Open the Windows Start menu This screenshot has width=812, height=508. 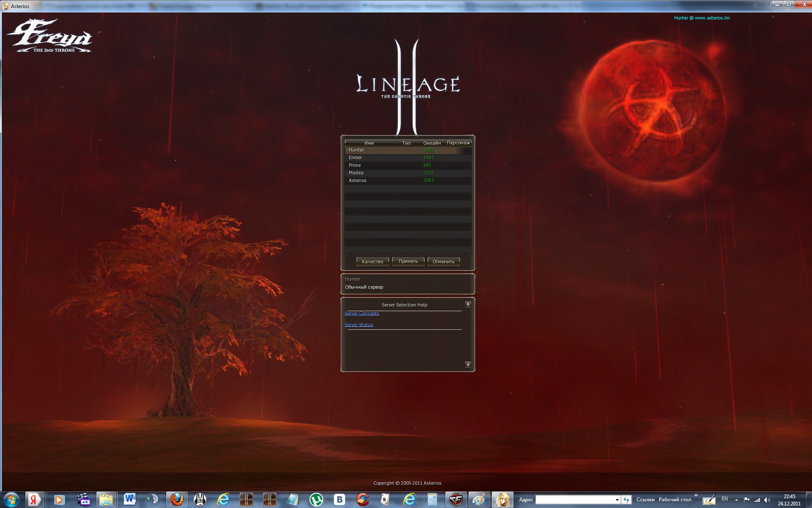point(11,500)
